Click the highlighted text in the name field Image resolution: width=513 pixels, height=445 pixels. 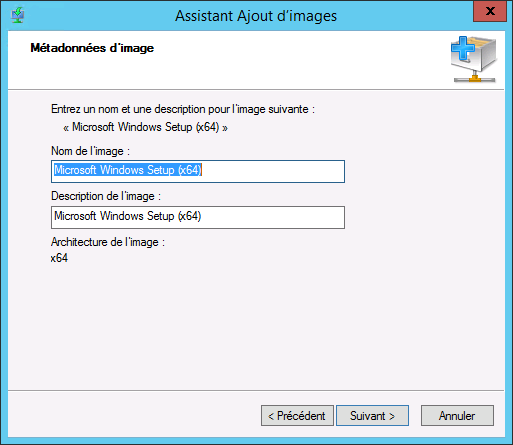pyautogui.click(x=128, y=170)
